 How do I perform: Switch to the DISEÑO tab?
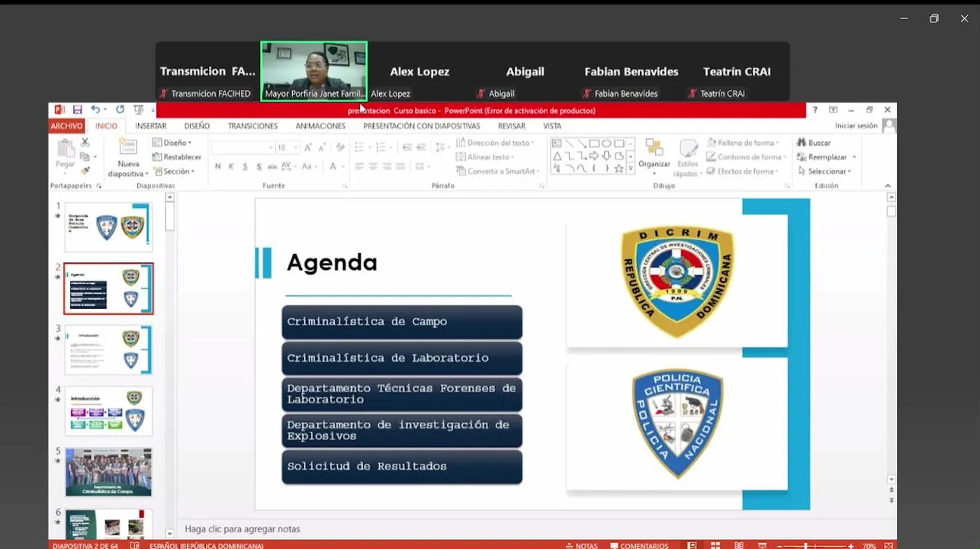coord(197,126)
